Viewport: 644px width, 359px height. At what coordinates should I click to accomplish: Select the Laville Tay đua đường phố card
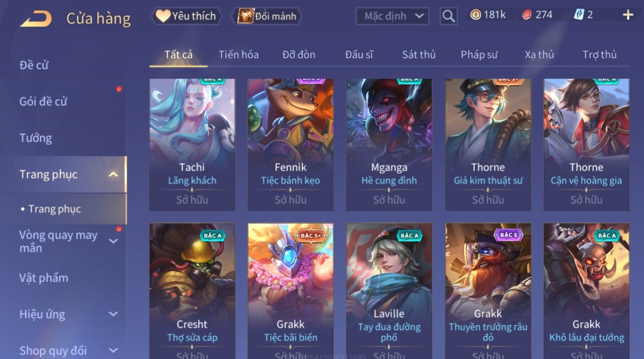click(389, 291)
